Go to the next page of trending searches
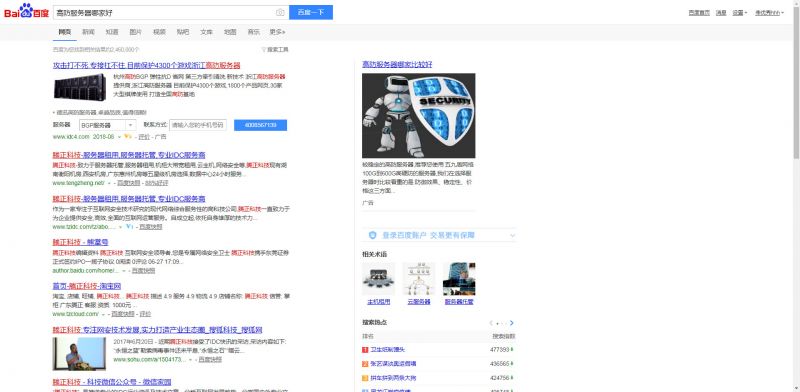This screenshot has height=392, width=800. pyautogui.click(x=512, y=323)
